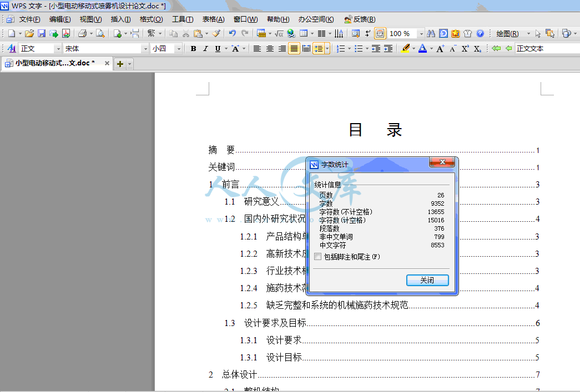Screen dimensions: 580x392
Task: Click the 目 录 heading text
Action: point(375,130)
